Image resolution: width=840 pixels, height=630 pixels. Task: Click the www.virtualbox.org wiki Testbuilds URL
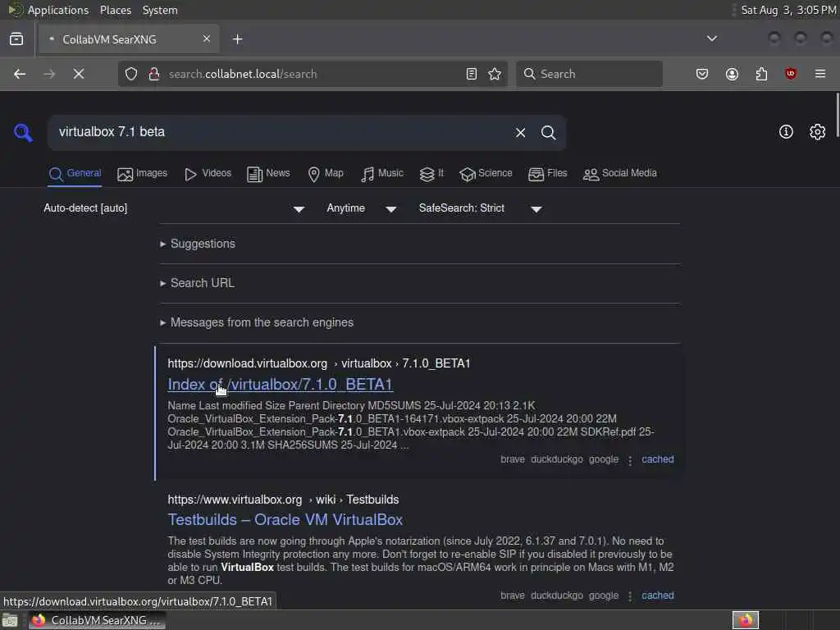point(283,500)
